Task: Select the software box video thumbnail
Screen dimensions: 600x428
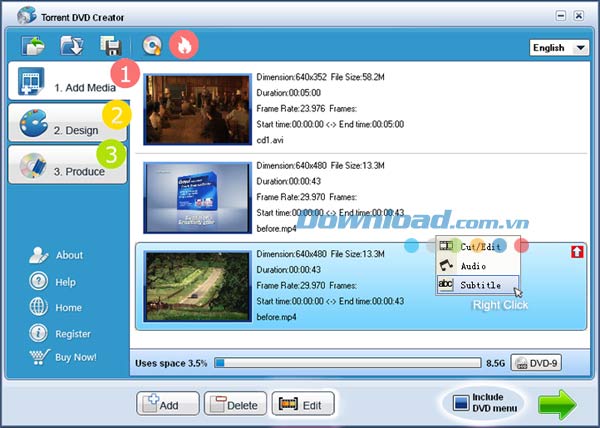Action: pos(197,198)
